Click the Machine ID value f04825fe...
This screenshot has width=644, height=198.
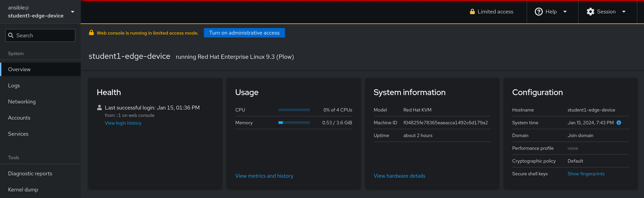[x=446, y=123]
